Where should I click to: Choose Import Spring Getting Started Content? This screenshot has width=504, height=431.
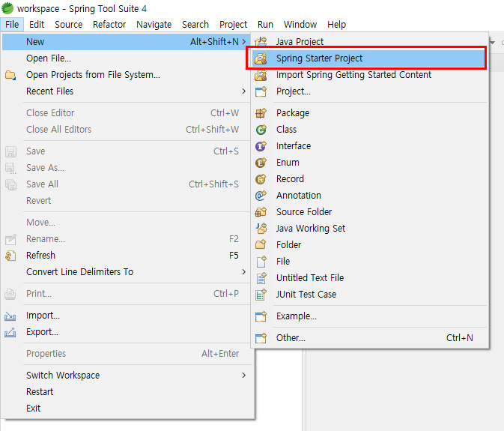click(x=370, y=75)
